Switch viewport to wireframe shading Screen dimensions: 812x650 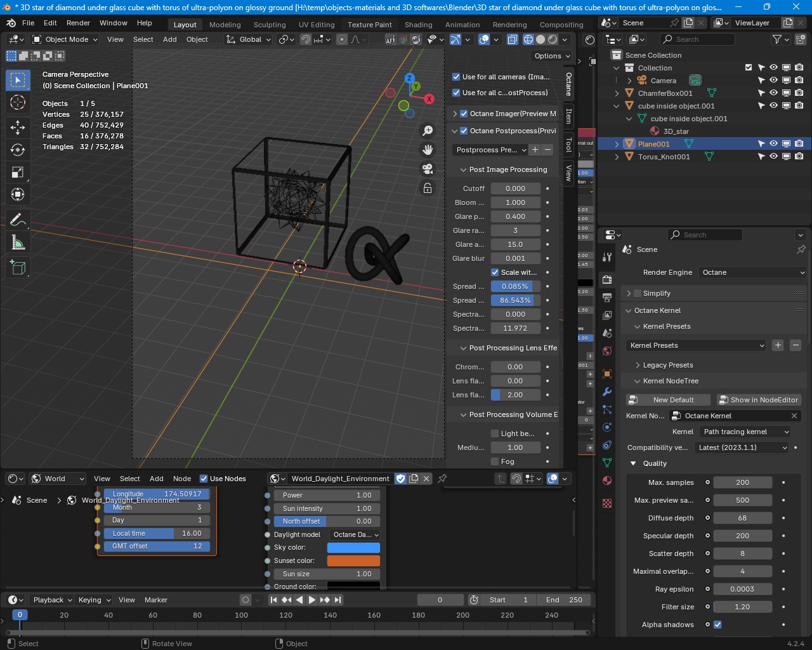point(528,39)
